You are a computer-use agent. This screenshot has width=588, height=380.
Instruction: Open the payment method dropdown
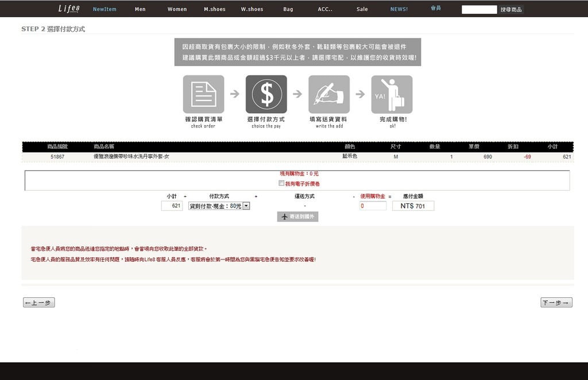pyautogui.click(x=246, y=205)
